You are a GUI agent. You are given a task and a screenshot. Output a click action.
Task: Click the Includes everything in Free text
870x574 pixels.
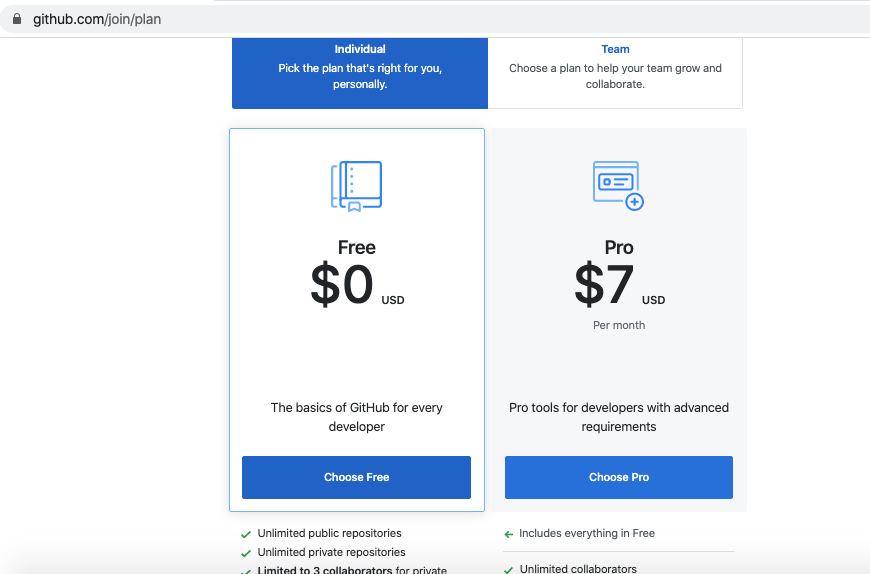(587, 533)
